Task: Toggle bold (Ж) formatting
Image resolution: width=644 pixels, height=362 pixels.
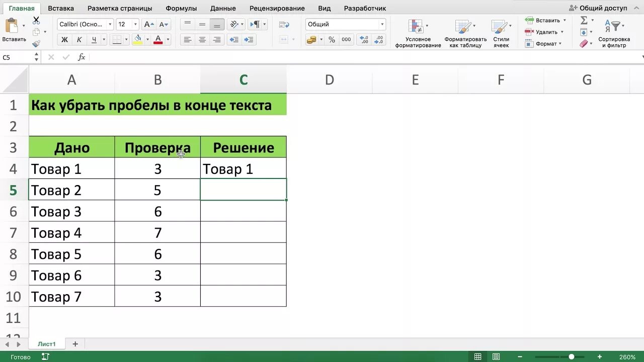Action: (x=64, y=40)
